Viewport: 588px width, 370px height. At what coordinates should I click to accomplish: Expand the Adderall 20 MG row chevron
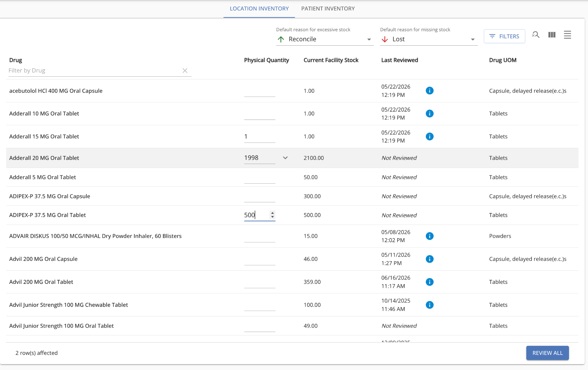[x=285, y=158]
